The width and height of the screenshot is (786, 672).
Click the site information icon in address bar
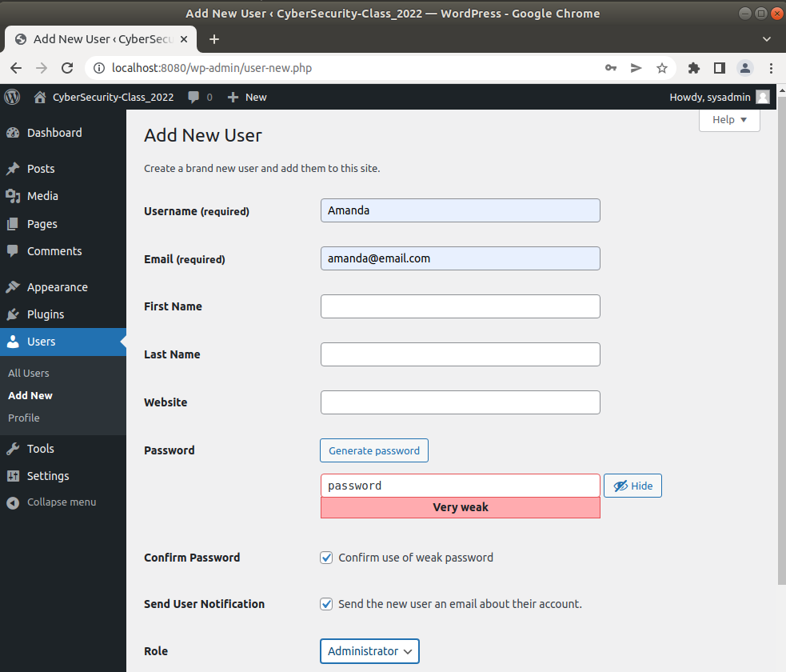point(99,68)
